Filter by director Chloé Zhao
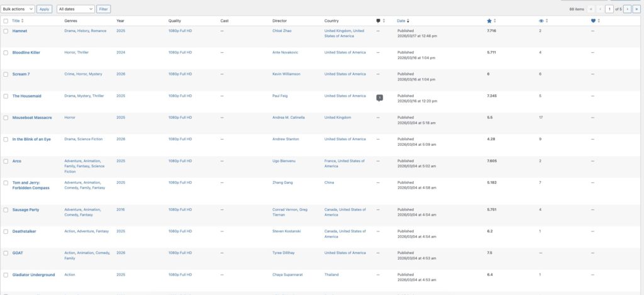This screenshot has width=644, height=295. (x=282, y=31)
